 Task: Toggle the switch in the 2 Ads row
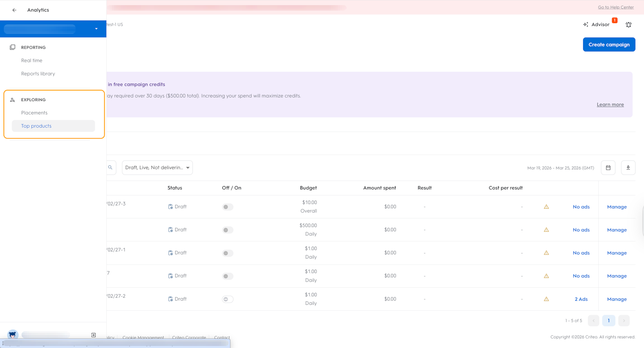(228, 299)
